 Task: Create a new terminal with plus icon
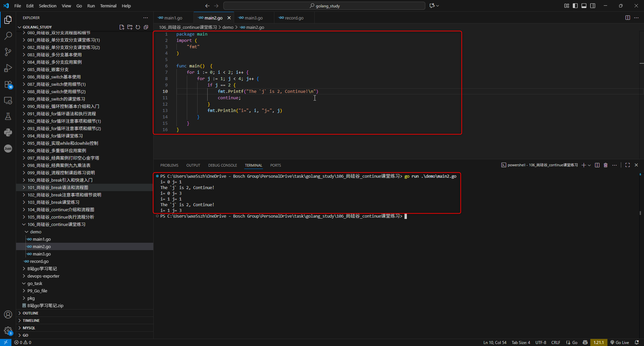pyautogui.click(x=584, y=165)
